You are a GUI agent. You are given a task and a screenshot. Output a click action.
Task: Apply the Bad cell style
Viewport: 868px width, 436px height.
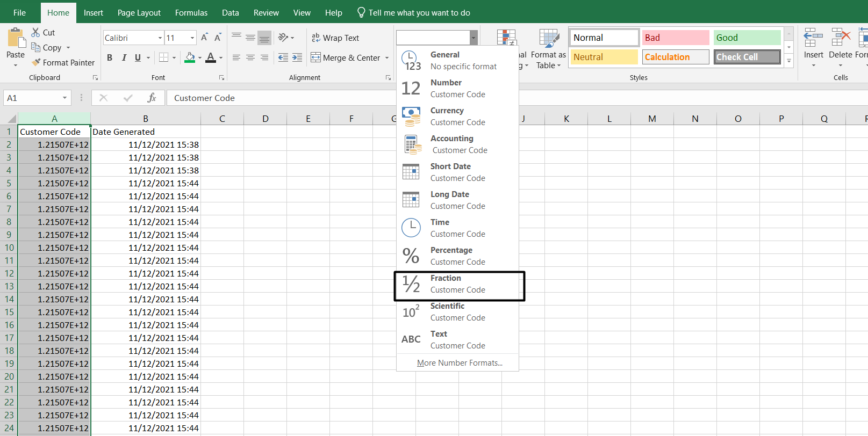(x=676, y=38)
